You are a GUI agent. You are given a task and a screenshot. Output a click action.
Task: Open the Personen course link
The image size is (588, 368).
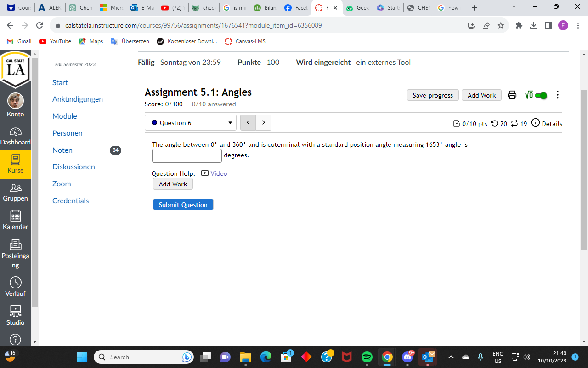point(68,133)
